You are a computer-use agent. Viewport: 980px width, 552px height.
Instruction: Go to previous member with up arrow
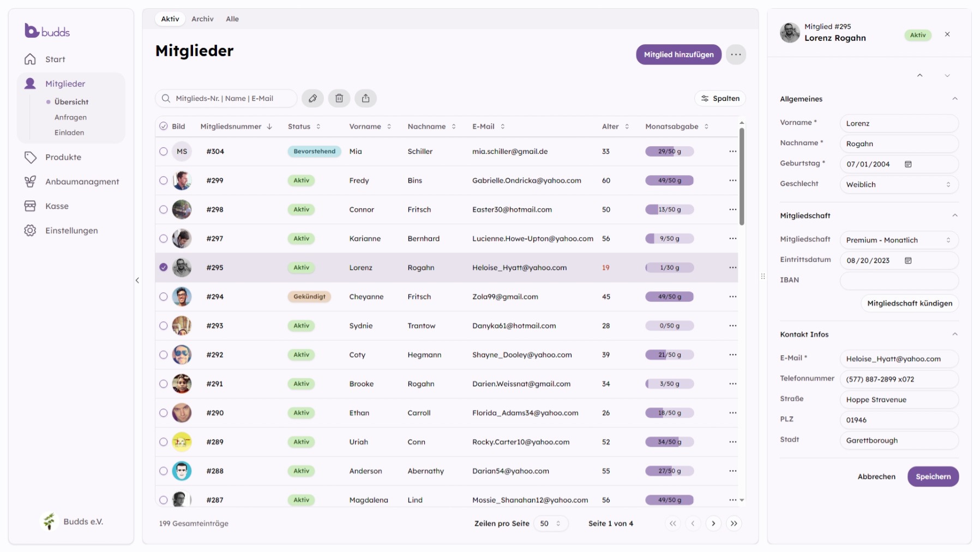(x=919, y=75)
